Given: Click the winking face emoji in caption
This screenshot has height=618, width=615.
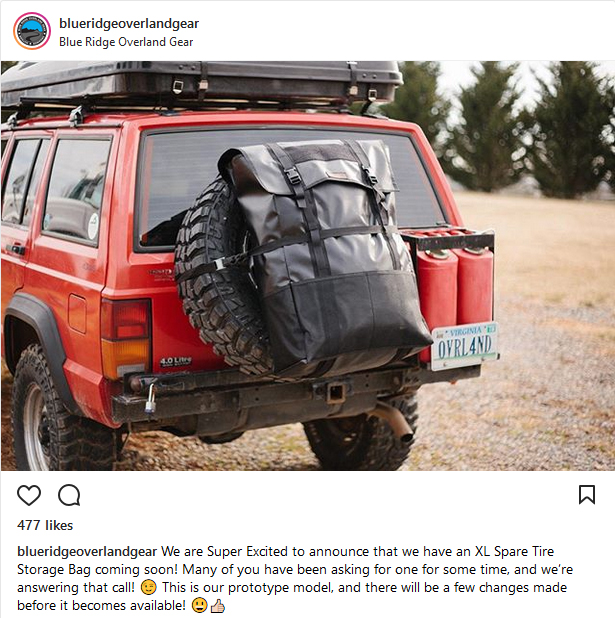Looking at the screenshot, I should click(149, 587).
